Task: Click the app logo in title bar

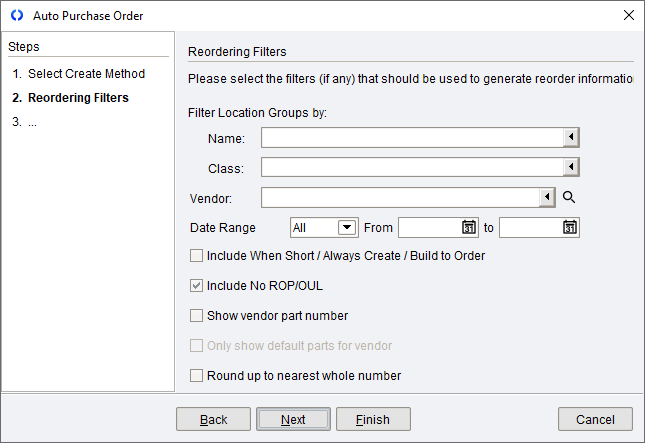Action: pyautogui.click(x=16, y=15)
